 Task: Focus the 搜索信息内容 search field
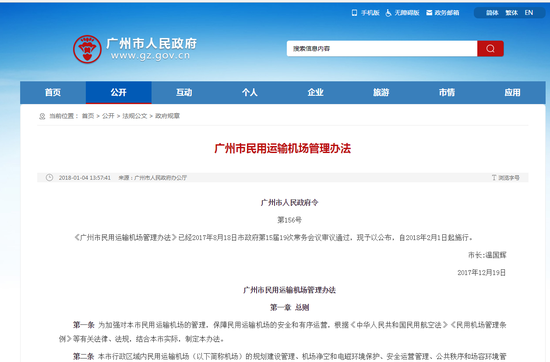pos(382,48)
